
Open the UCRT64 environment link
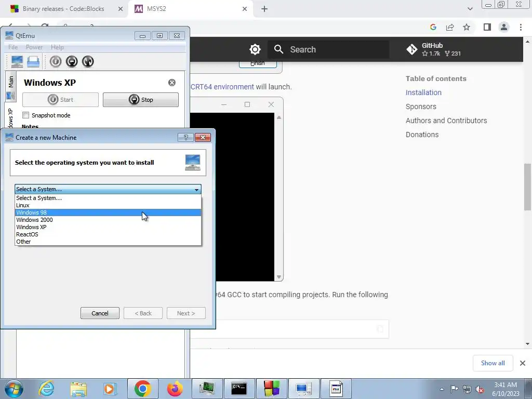click(x=222, y=87)
